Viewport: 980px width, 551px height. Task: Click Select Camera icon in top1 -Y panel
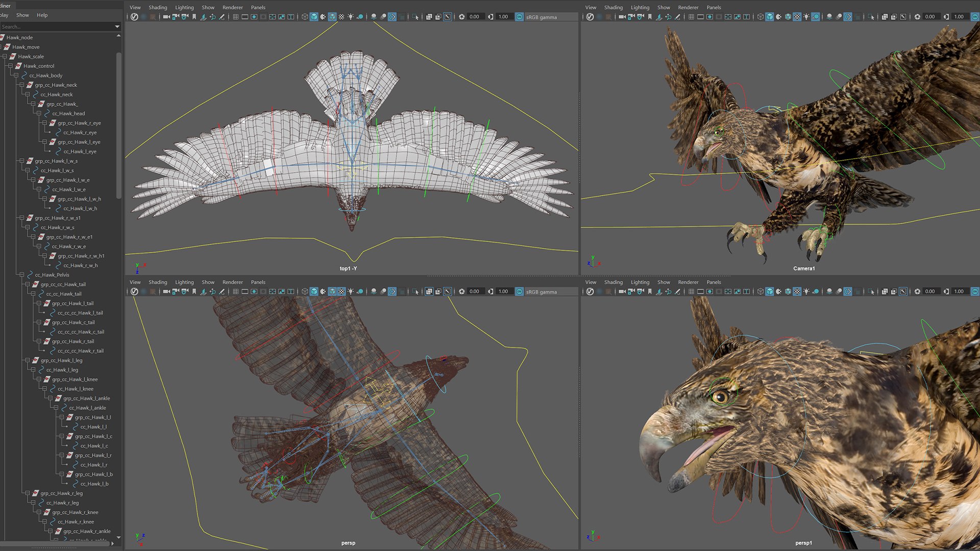click(166, 17)
